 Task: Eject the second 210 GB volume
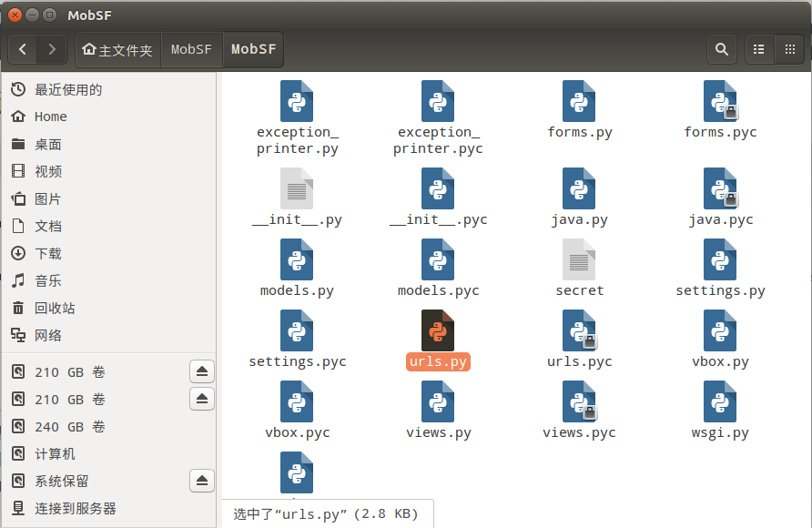pyautogui.click(x=202, y=399)
